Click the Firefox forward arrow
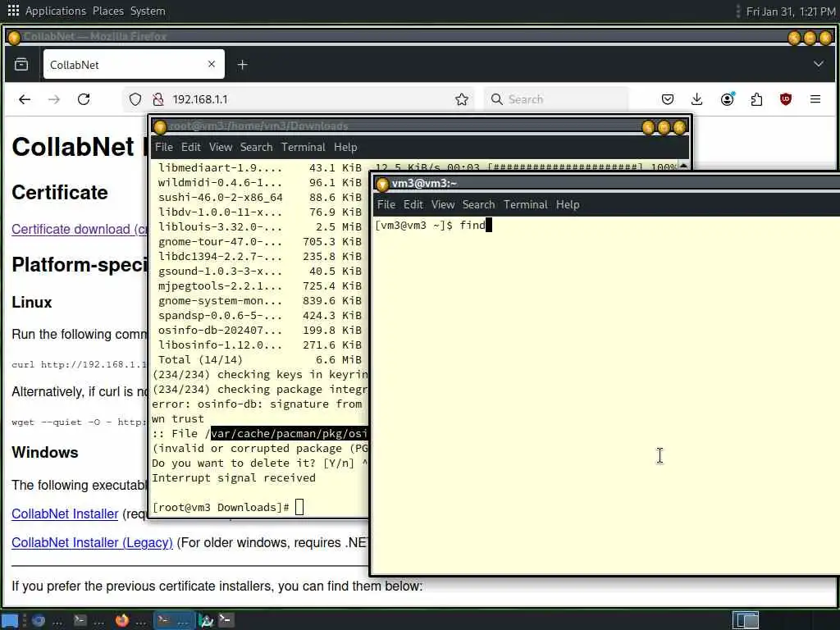Image resolution: width=840 pixels, height=630 pixels. click(54, 99)
